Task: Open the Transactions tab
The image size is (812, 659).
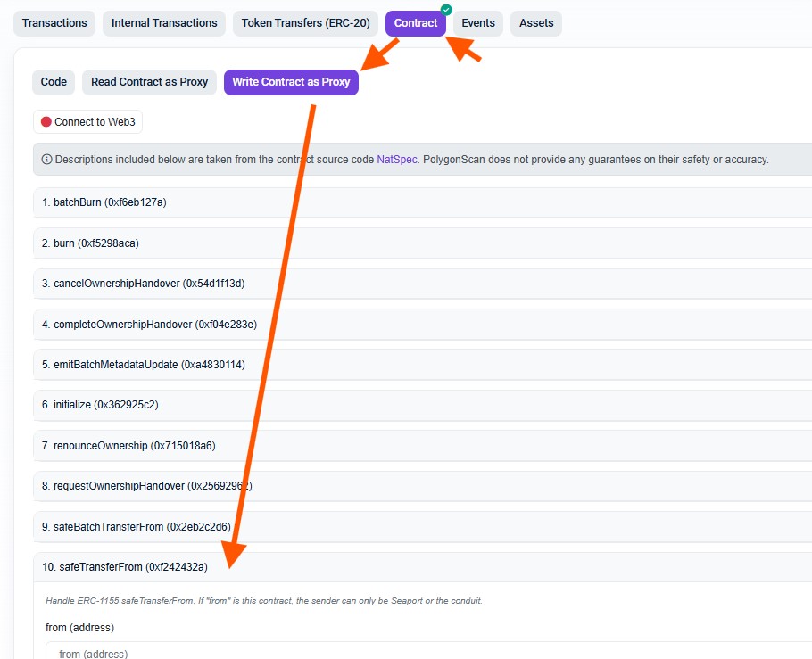Action: coord(54,23)
